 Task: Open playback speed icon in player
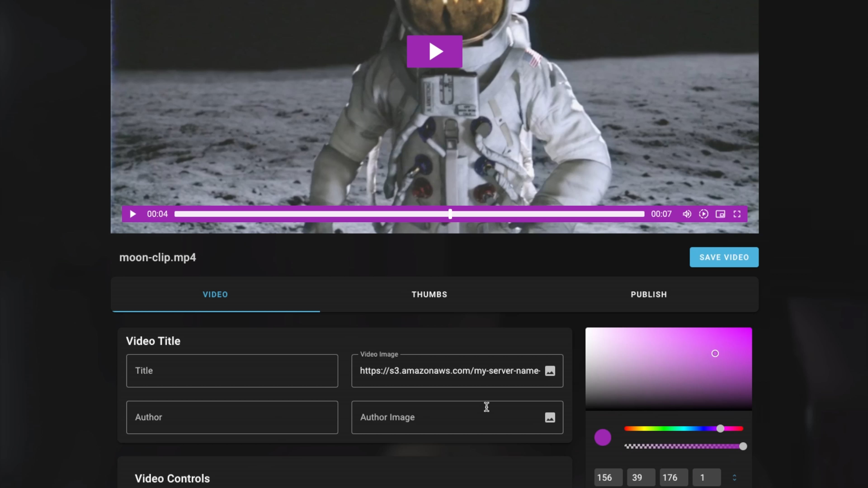pyautogui.click(x=704, y=214)
